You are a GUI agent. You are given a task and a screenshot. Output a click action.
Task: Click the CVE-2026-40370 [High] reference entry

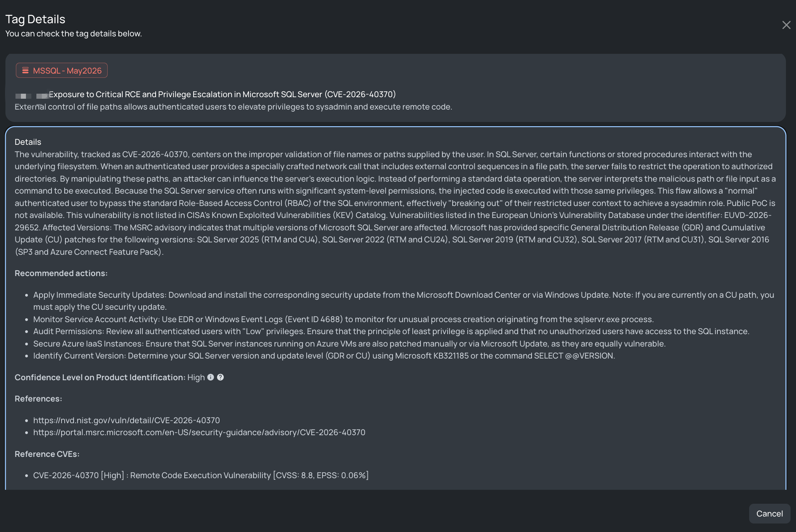201,475
